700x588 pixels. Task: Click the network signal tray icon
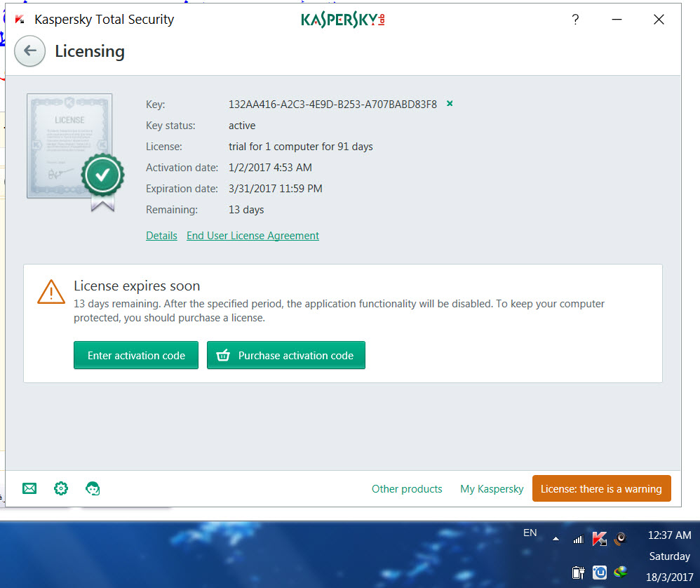point(579,540)
